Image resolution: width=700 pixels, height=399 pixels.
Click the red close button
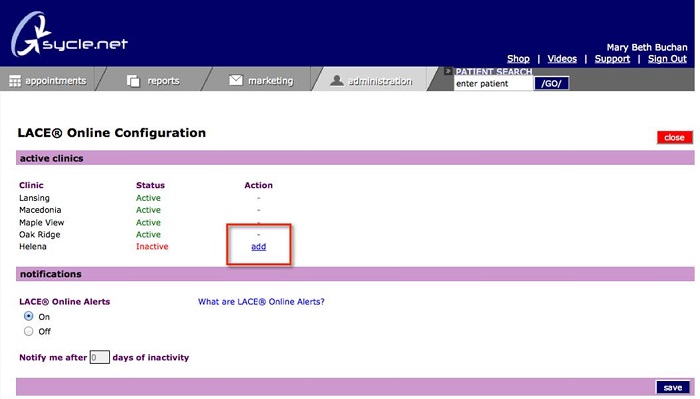(675, 137)
